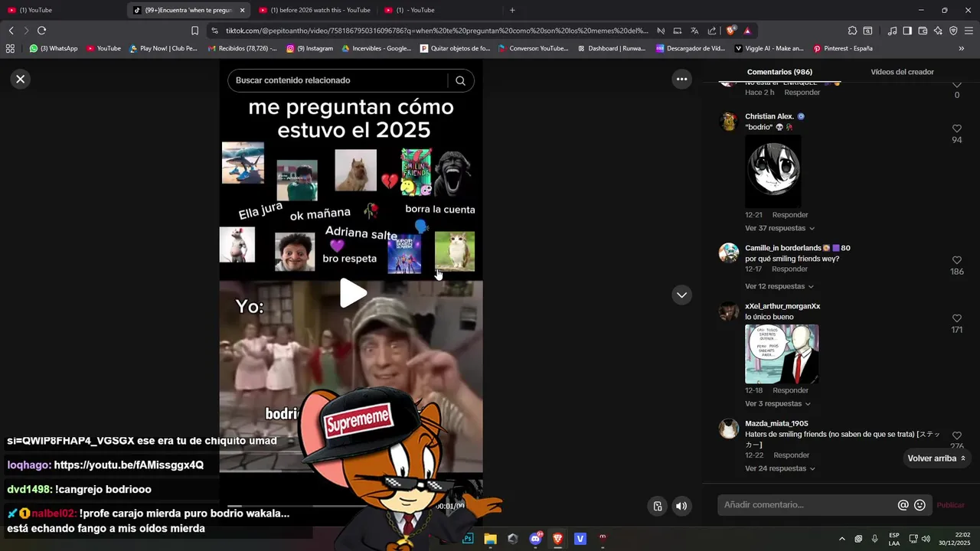The width and height of the screenshot is (980, 551).
Task: Open Photoshop from taskbar
Action: coord(468,539)
